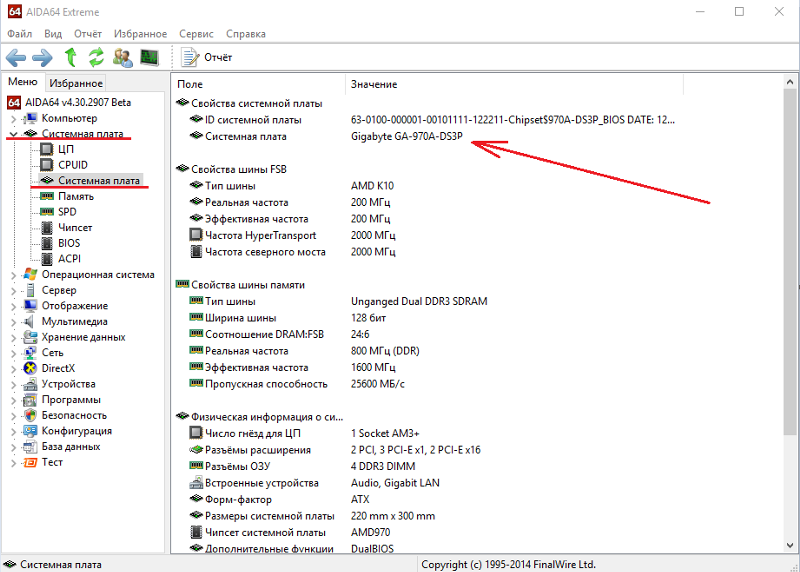The image size is (800, 572).
Task: Go back with the blue left arrow
Action: coord(16,58)
